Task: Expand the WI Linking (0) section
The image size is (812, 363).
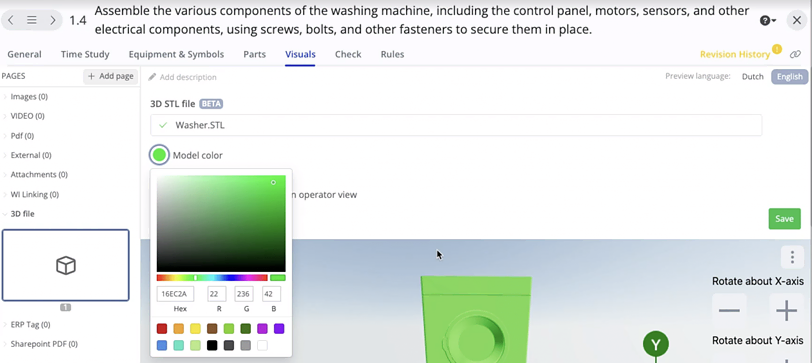Action: [x=34, y=195]
